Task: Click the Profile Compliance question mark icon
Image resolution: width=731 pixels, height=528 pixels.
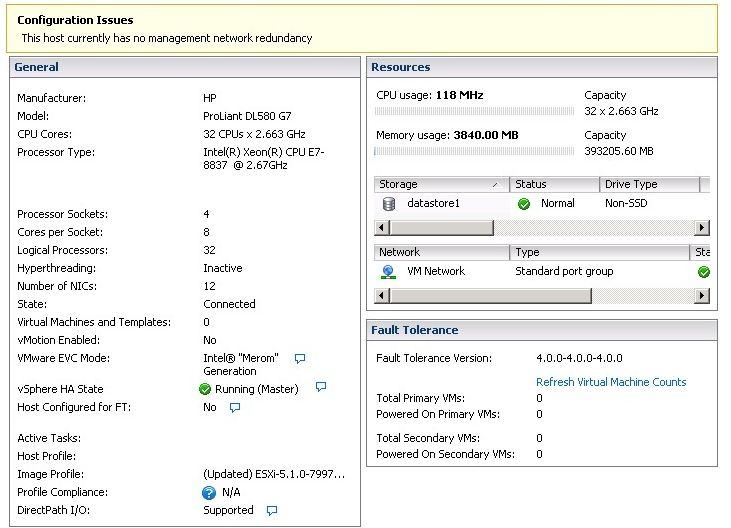Action: [209, 492]
